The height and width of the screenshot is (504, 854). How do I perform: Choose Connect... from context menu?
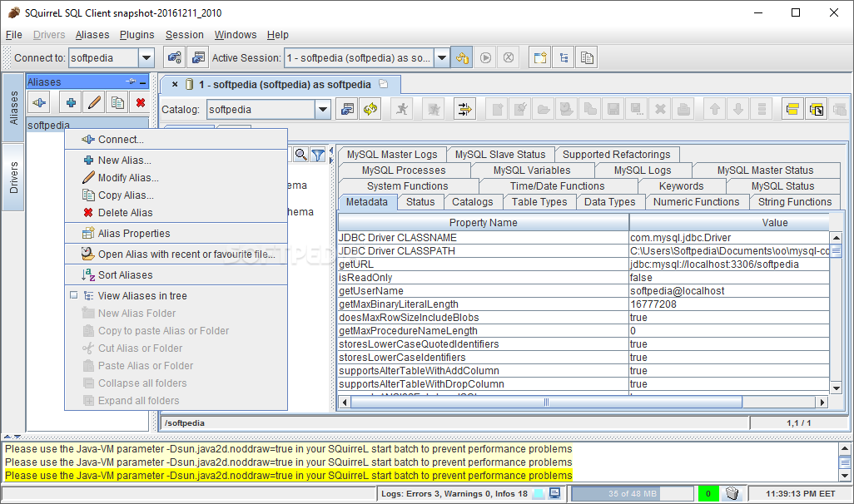(x=176, y=140)
